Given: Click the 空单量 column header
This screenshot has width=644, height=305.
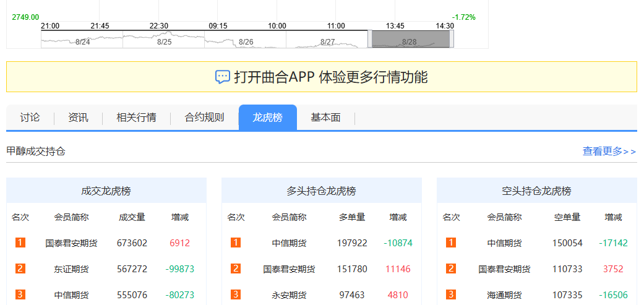Looking at the screenshot, I should 567,217.
